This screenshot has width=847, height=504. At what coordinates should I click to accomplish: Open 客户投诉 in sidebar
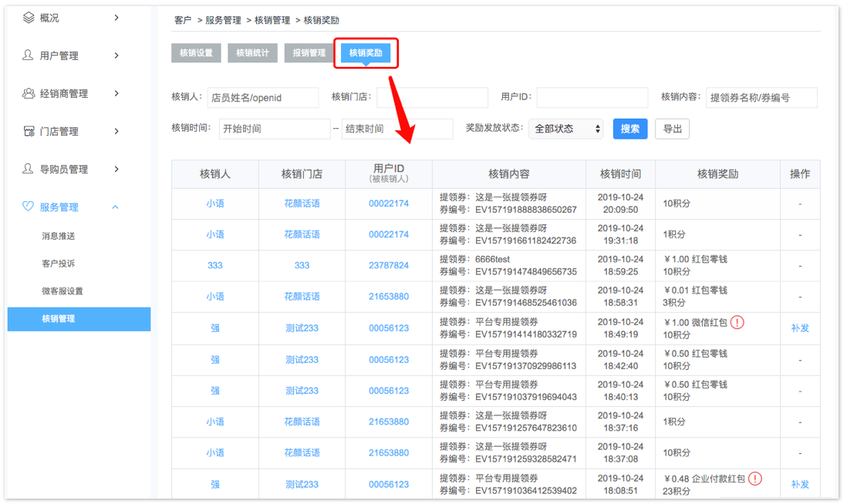(59, 264)
